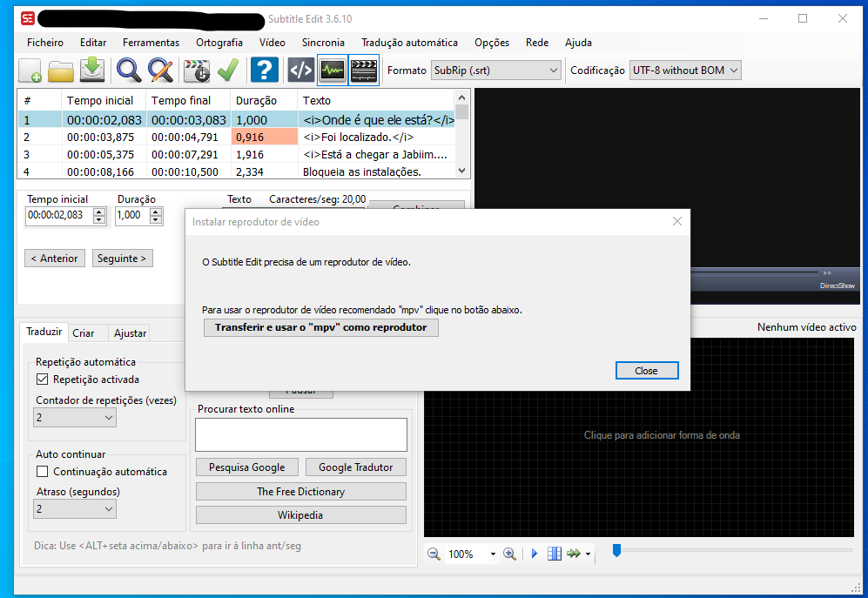Open the waveform zoom 100% dropdown
This screenshot has width=868, height=598.
point(492,554)
